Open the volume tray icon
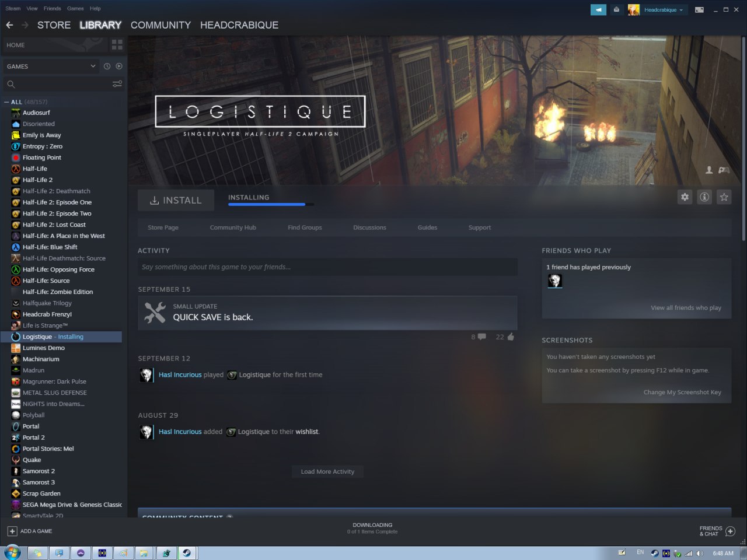 [700, 553]
